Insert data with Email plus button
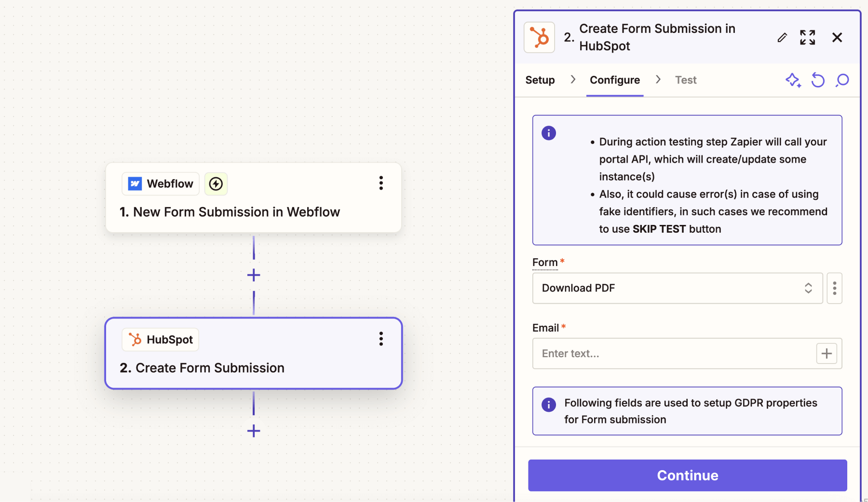Viewport: 868px width, 502px height. click(x=827, y=353)
